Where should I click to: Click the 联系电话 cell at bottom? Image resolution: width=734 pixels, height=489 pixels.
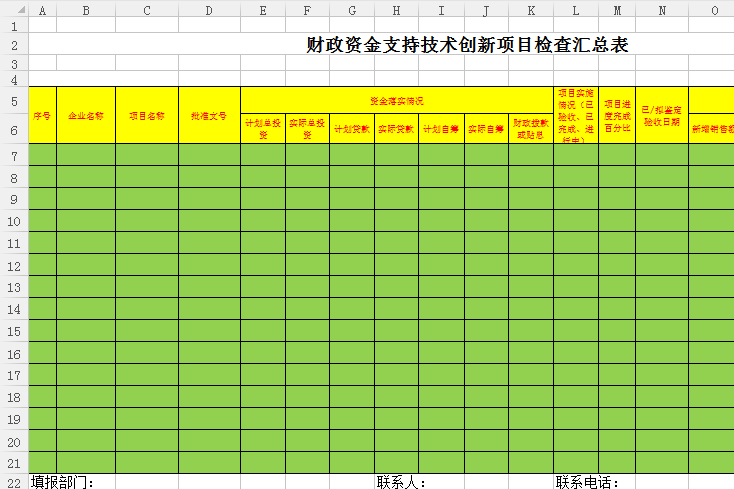point(588,482)
